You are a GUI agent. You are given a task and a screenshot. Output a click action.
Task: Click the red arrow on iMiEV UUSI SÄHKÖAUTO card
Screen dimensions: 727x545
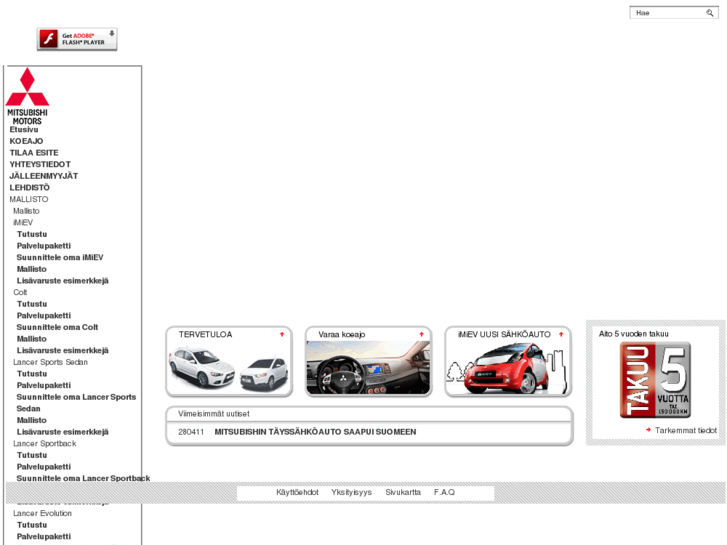click(x=561, y=334)
